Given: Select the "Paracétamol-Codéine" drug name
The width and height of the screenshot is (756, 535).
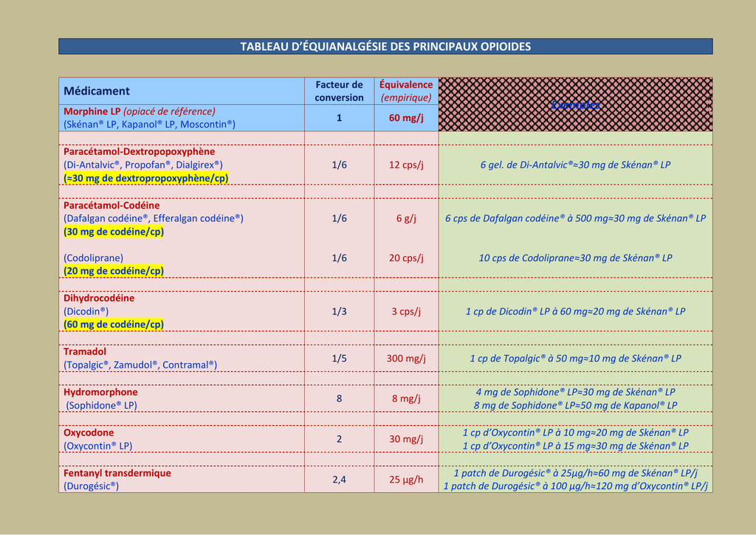Looking at the screenshot, I should click(x=111, y=205).
